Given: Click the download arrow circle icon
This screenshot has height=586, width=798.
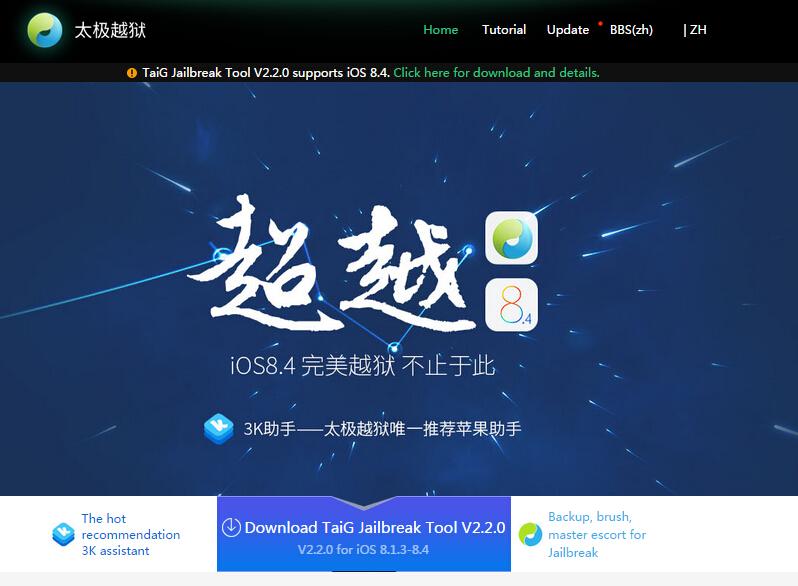Looking at the screenshot, I should click(231, 527).
